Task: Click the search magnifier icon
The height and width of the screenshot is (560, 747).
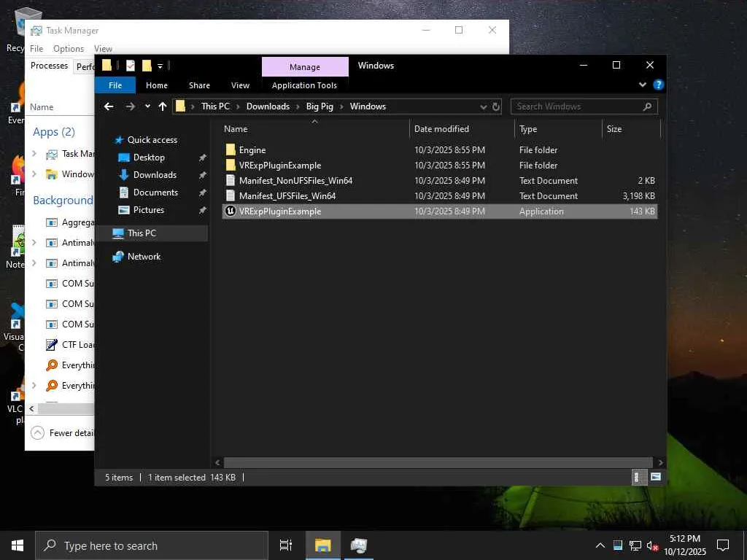Action: (x=647, y=106)
